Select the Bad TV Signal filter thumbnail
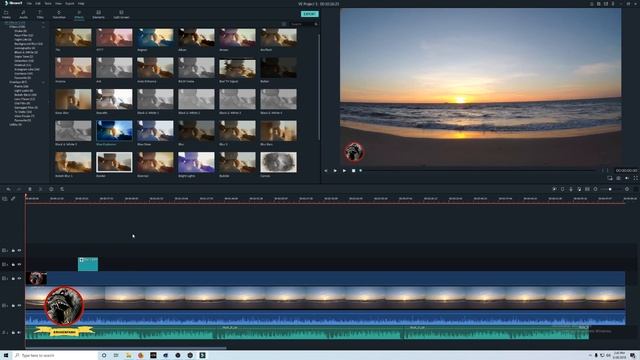Screen dimensions: 640x360 click(237, 68)
